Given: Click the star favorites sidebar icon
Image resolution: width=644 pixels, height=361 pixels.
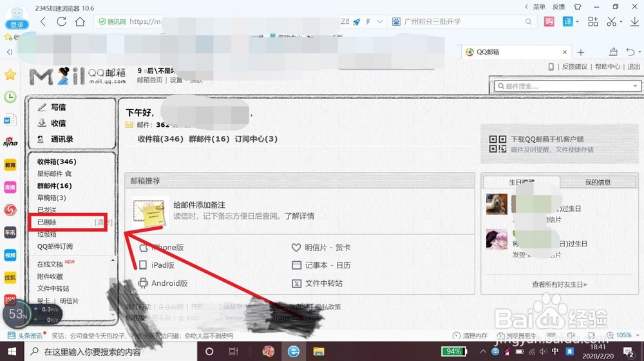Looking at the screenshot, I should pyautogui.click(x=10, y=75).
